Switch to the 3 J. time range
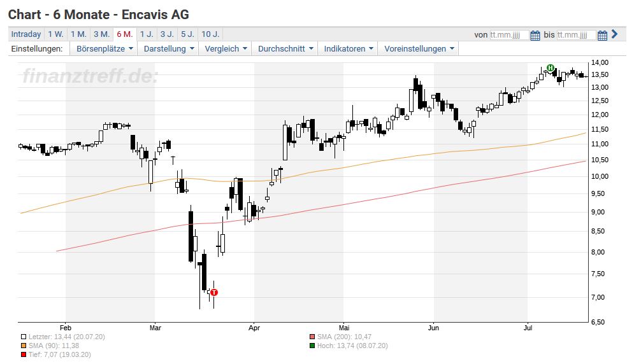This screenshot has height=364, width=634. pos(167,34)
